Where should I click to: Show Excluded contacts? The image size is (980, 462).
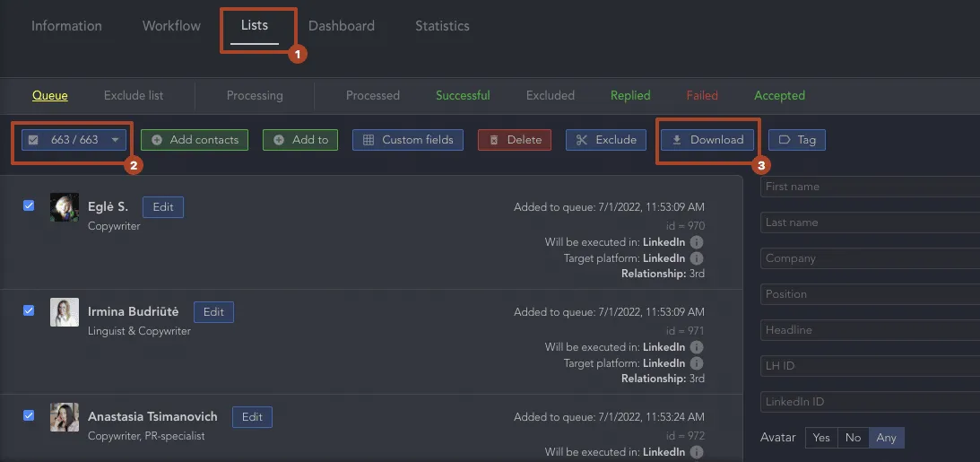click(550, 96)
